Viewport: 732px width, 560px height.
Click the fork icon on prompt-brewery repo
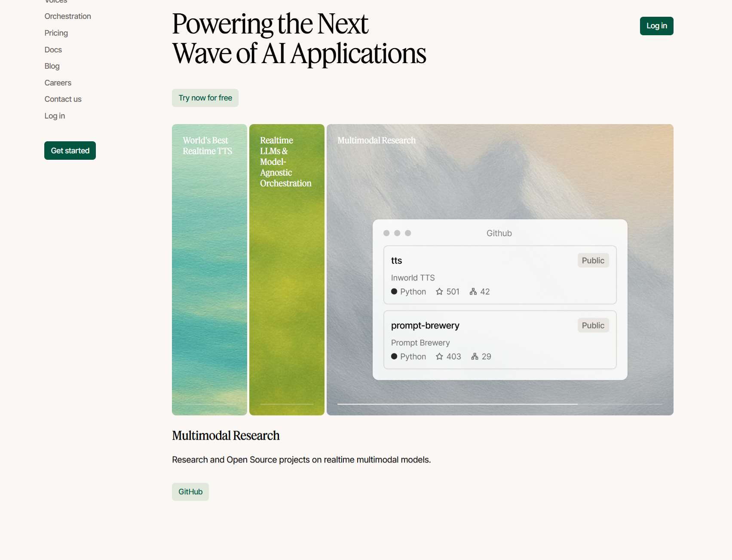pyautogui.click(x=475, y=356)
